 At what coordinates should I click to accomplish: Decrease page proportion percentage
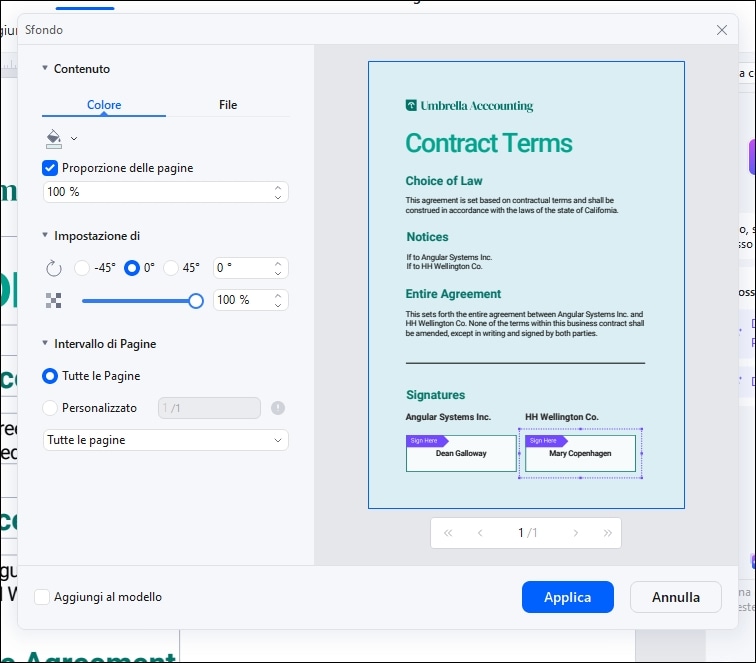pos(278,197)
